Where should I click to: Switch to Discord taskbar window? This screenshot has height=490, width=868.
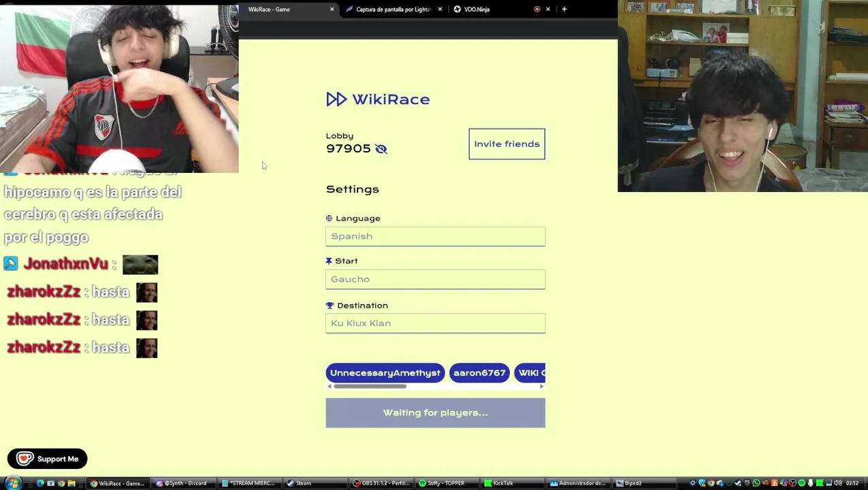[183, 483]
